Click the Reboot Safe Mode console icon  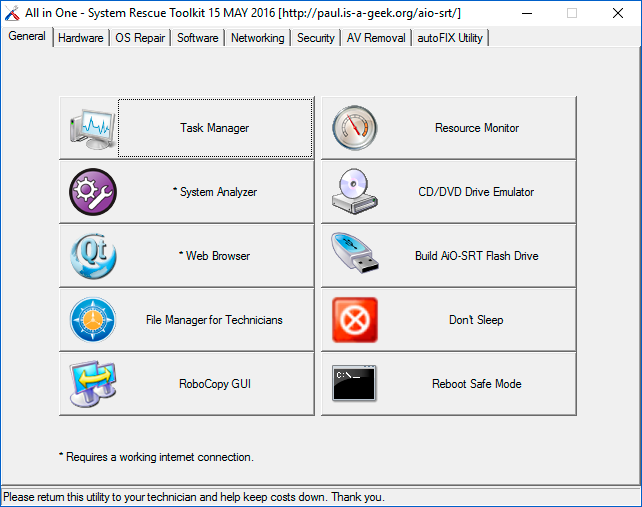[x=355, y=384]
